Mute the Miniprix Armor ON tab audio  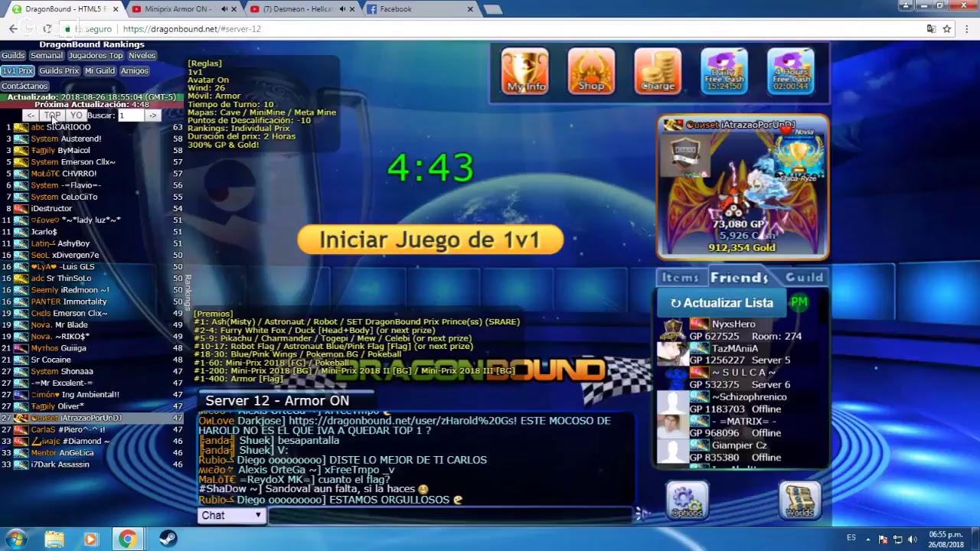pos(224,9)
